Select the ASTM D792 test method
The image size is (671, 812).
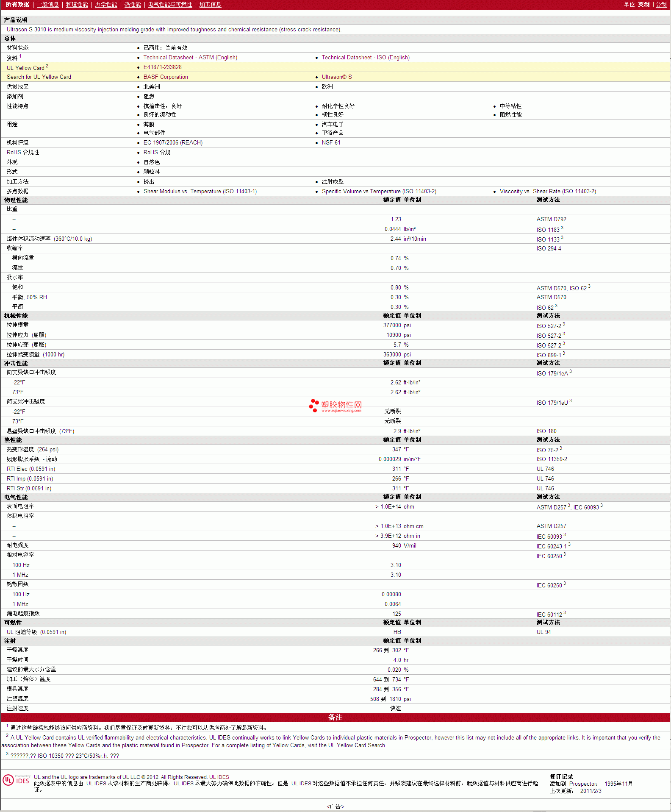551,219
